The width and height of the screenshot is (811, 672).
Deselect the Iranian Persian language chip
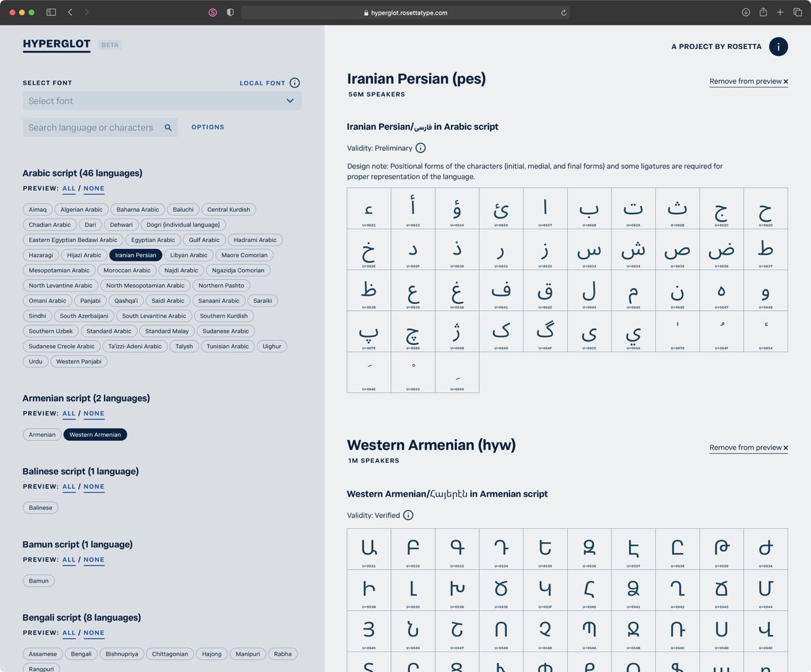pyautogui.click(x=136, y=255)
